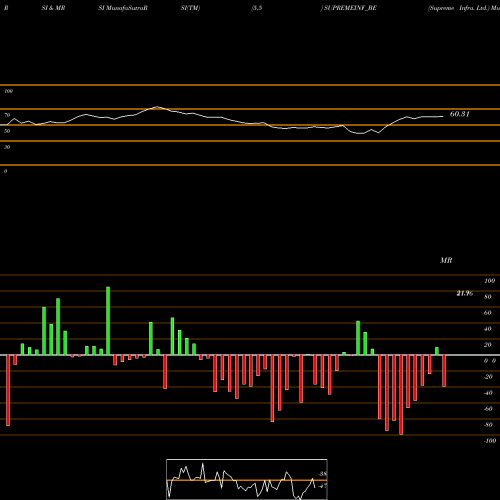
Task: Click the tallest green histogram bar
Action: click(x=108, y=321)
